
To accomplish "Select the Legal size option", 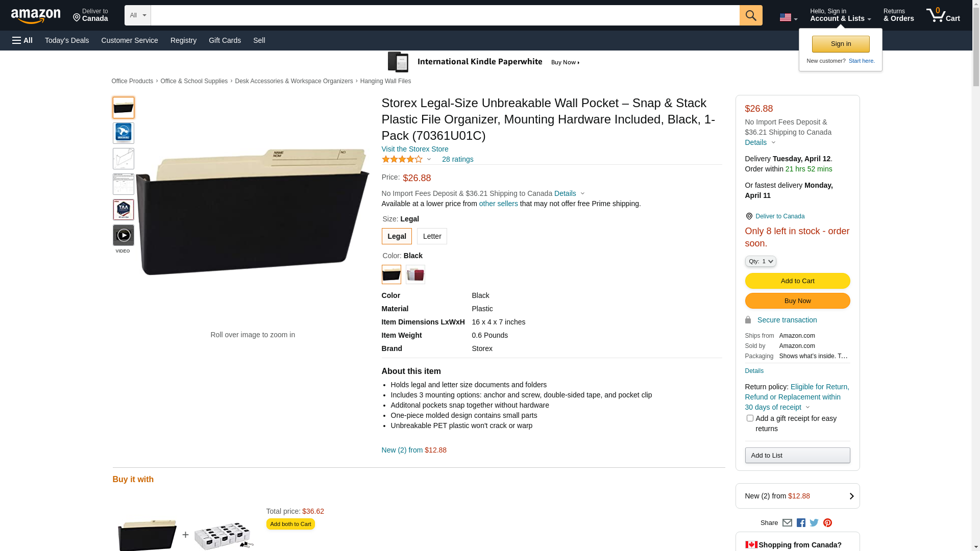I will point(397,237).
